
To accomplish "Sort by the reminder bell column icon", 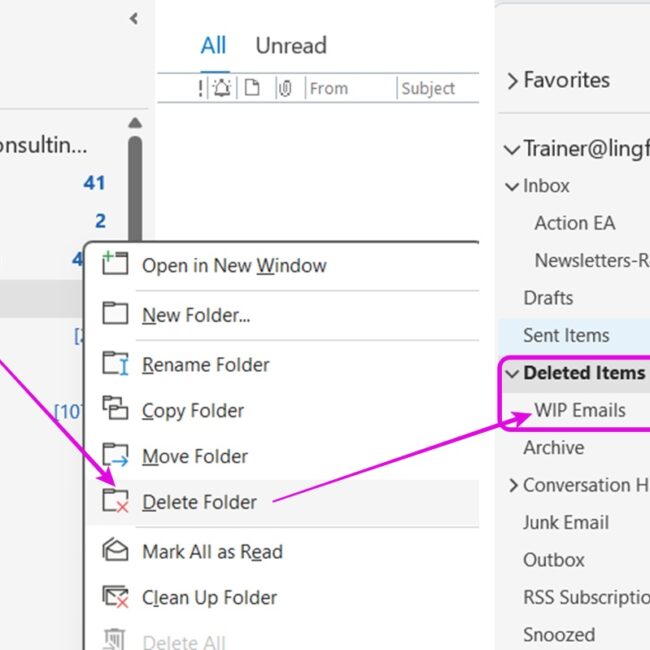I will (222, 88).
